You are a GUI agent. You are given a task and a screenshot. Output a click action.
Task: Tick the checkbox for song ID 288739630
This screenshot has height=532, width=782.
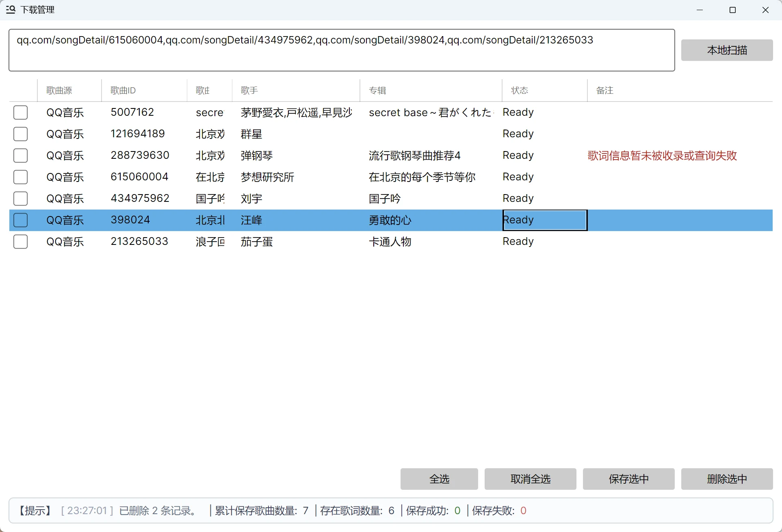20,156
